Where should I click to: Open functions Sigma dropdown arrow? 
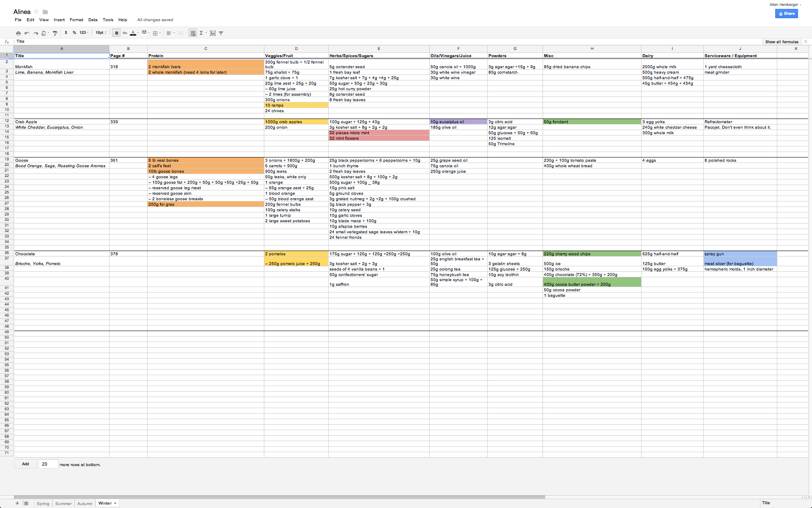tap(206, 33)
